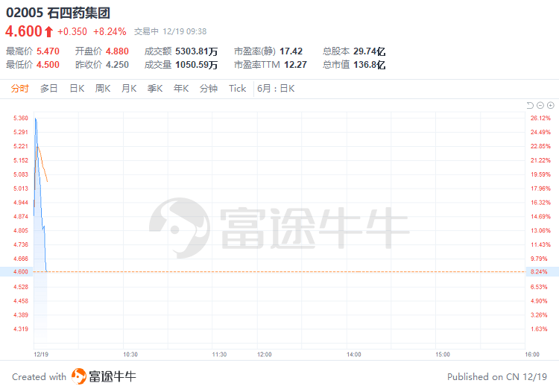559x392 pixels.
Task: Click percent change +8.24% in header
Action: coord(110,32)
